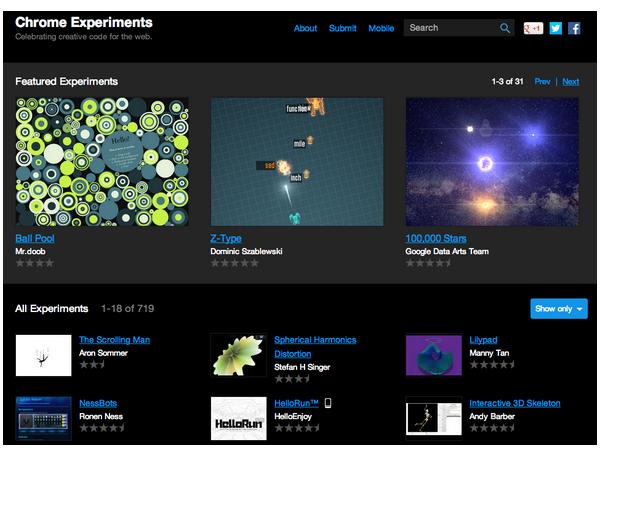
Task: Click the 100,000 Stars title link
Action: (436, 238)
